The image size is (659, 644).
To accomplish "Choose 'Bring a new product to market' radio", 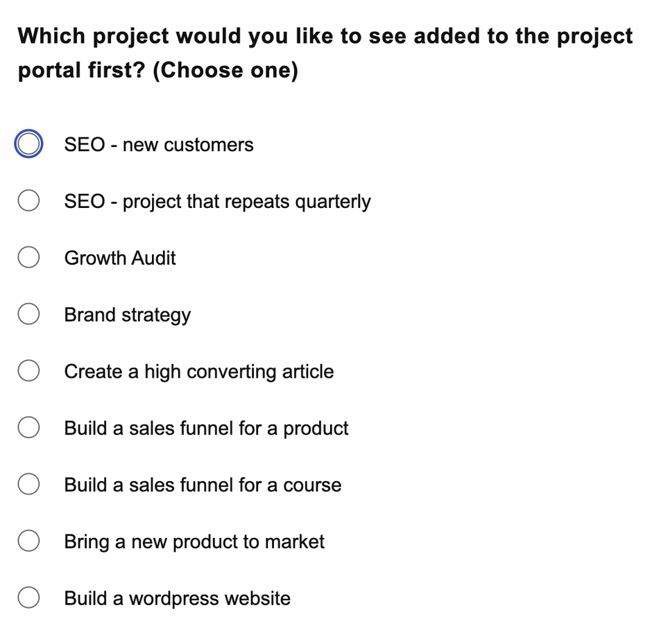I will click(x=28, y=541).
